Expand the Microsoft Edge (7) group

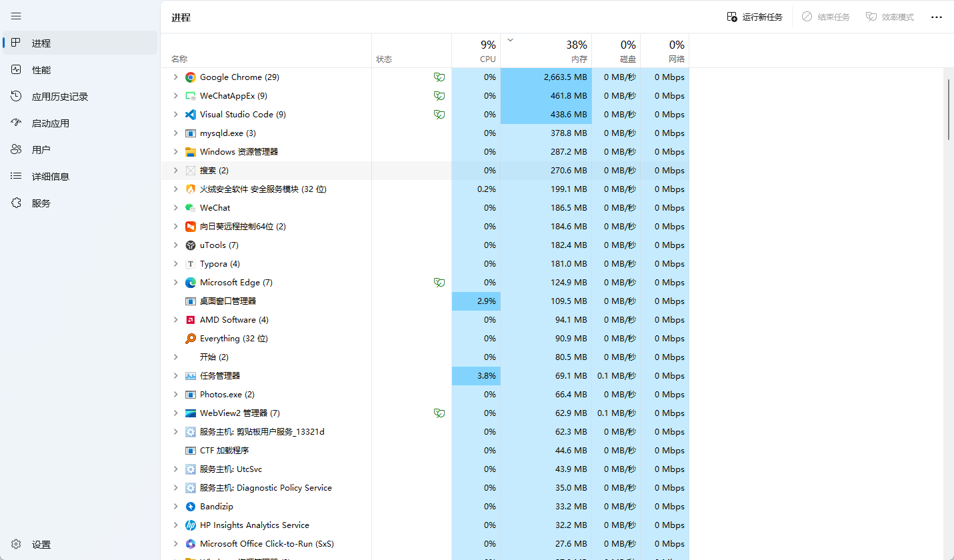(175, 283)
